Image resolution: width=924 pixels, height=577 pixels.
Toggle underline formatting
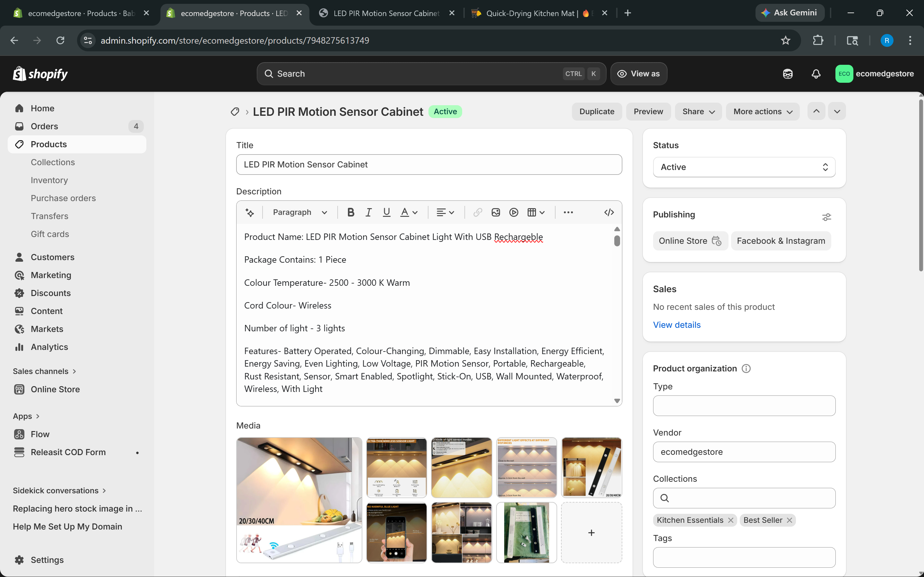pyautogui.click(x=386, y=212)
